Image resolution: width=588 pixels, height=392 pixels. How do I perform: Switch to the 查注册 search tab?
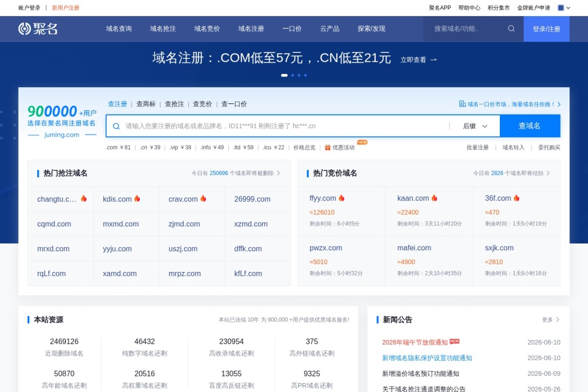point(118,104)
